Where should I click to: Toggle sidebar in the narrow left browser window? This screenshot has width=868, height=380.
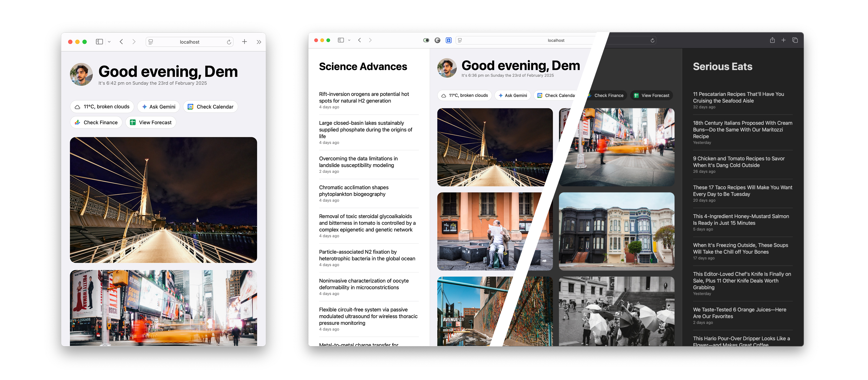pyautogui.click(x=99, y=42)
